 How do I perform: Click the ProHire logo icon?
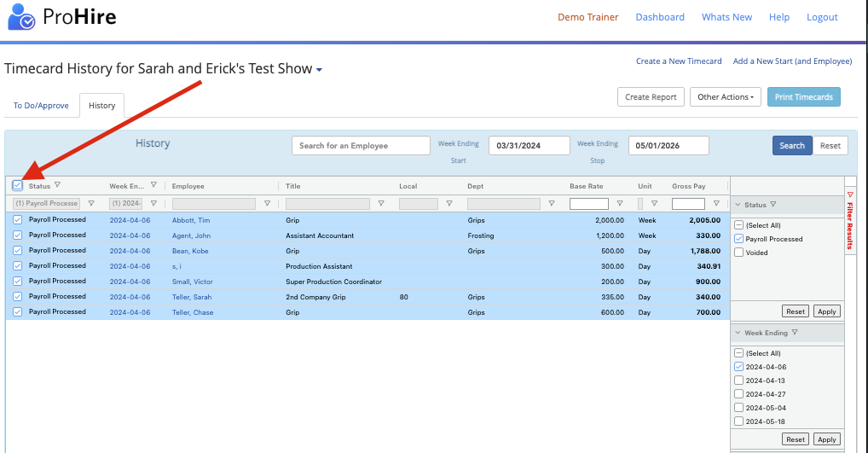coord(21,16)
